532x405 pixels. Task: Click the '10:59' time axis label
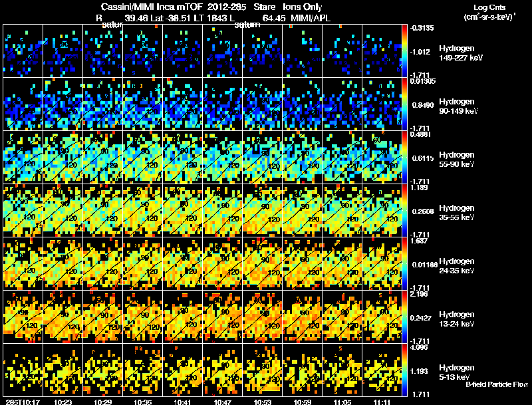coord(303,402)
